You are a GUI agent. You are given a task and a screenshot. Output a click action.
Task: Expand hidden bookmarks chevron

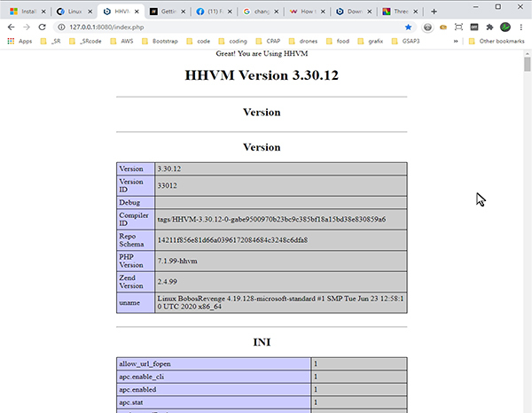pyautogui.click(x=456, y=41)
